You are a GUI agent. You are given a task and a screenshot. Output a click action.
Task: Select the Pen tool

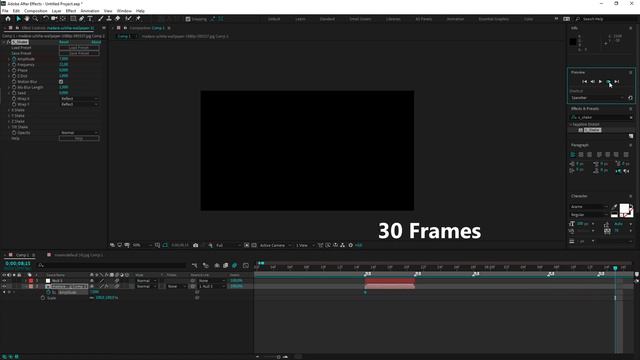coord(82,19)
